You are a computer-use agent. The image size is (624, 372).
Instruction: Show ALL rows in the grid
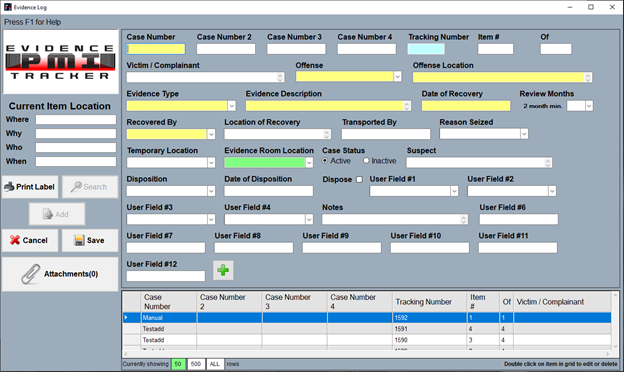pyautogui.click(x=214, y=364)
